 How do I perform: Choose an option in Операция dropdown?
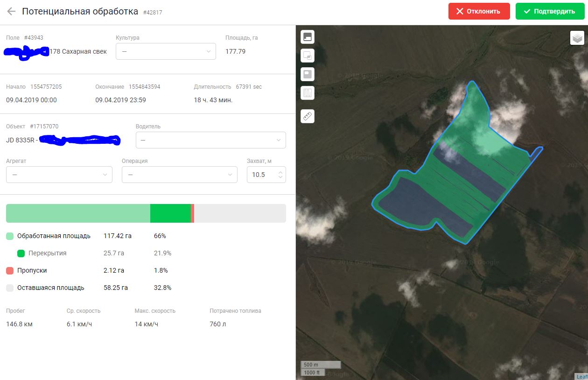tap(179, 175)
